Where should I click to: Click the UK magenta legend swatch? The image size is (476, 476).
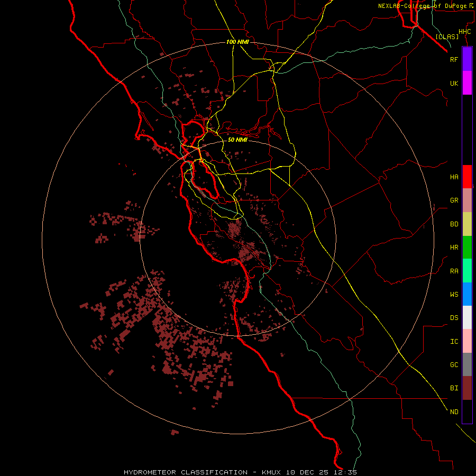467,83
